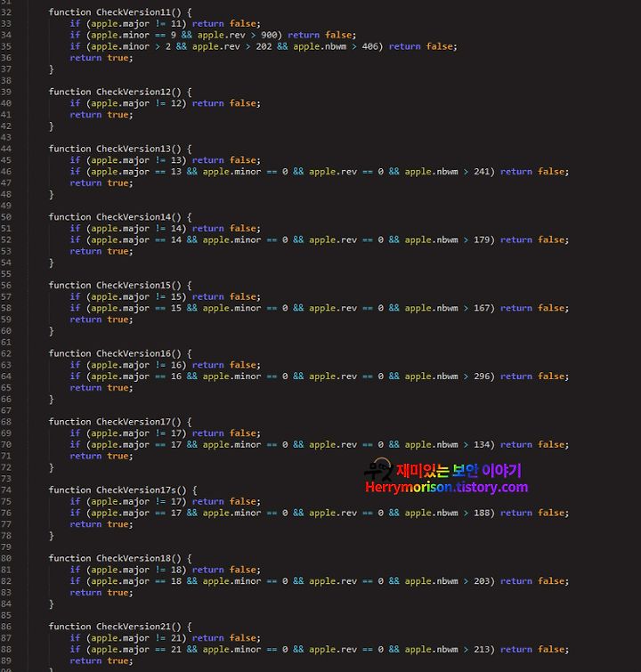Screen dimensions: 641x672
Task: Click the value 296 on line 64
Action: pos(482,376)
